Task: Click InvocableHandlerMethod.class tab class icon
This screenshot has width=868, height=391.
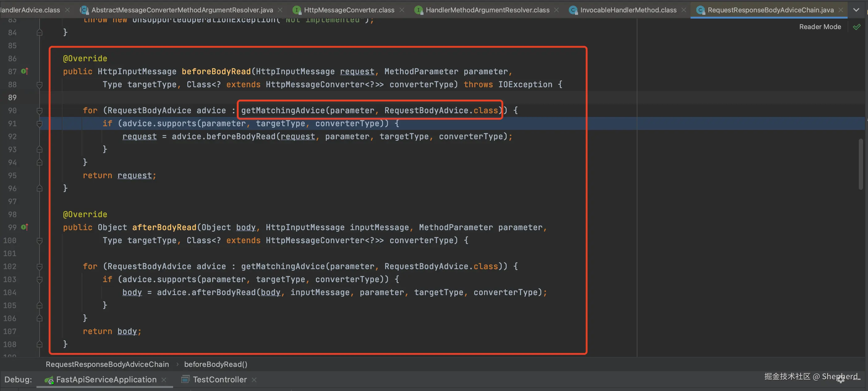Action: [573, 10]
